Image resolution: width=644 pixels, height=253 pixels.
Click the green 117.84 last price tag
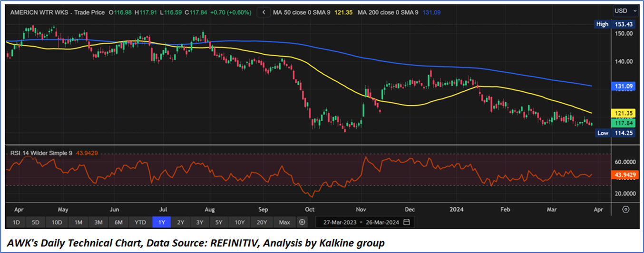(624, 123)
